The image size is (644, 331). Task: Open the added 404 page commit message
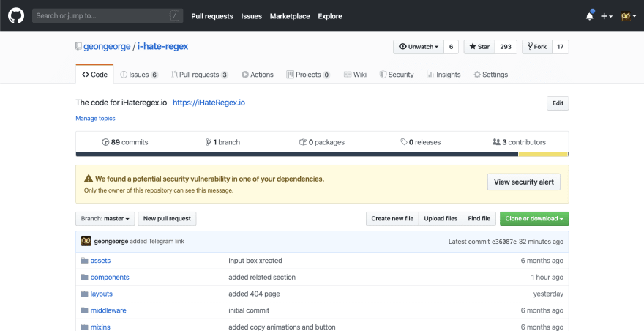point(254,294)
